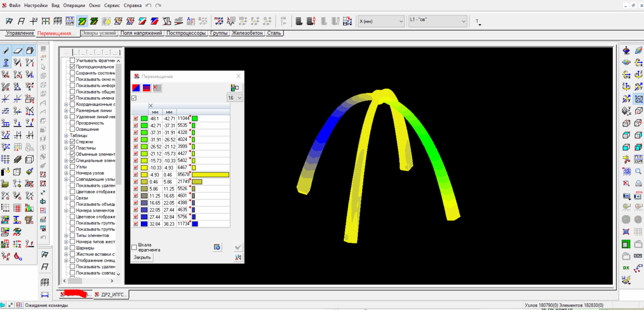Click the printer icon in right toolbar
This screenshot has width=644, height=310.
pyautogui.click(x=638, y=183)
